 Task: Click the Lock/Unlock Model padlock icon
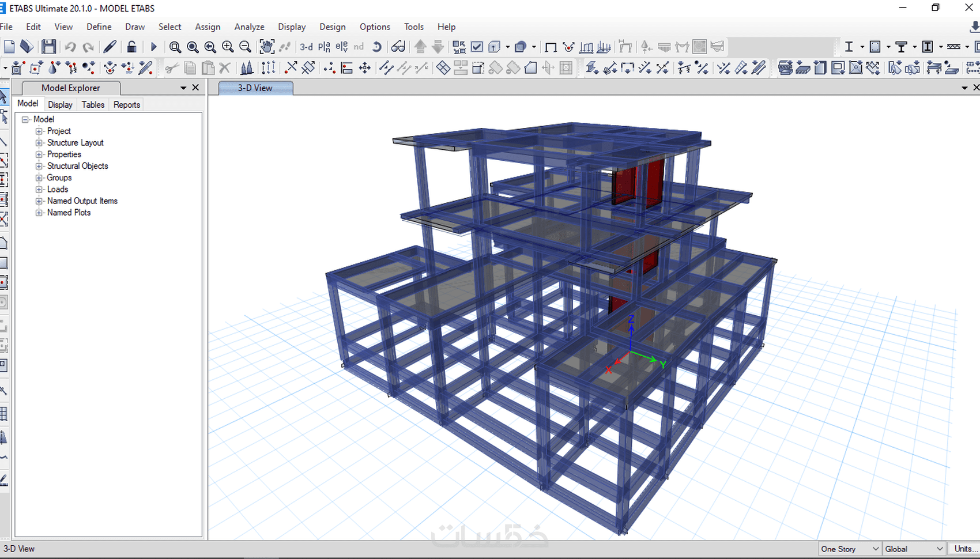tap(131, 47)
